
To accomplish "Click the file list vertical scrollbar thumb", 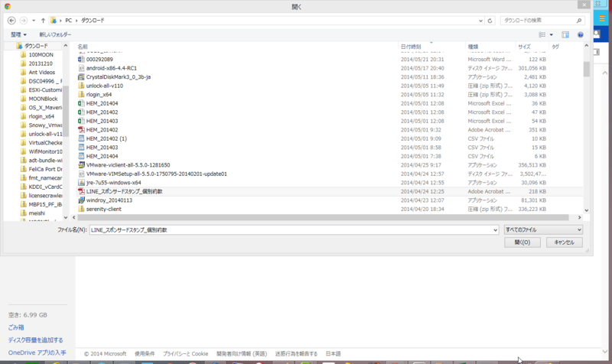I will [586, 69].
